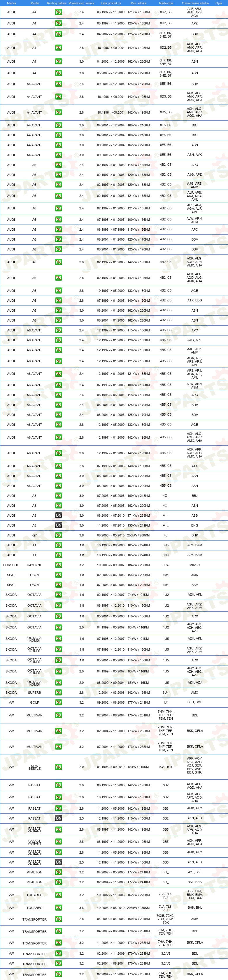This screenshot has height=980, width=228.
Task: Select the 184kW / 250KM power cell
Action: [x=138, y=565]
